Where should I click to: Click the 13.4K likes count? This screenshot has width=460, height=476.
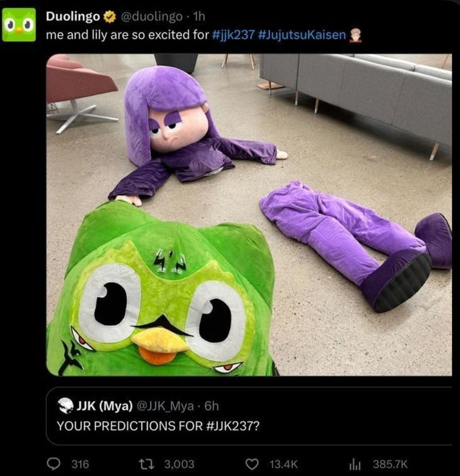coord(283,463)
